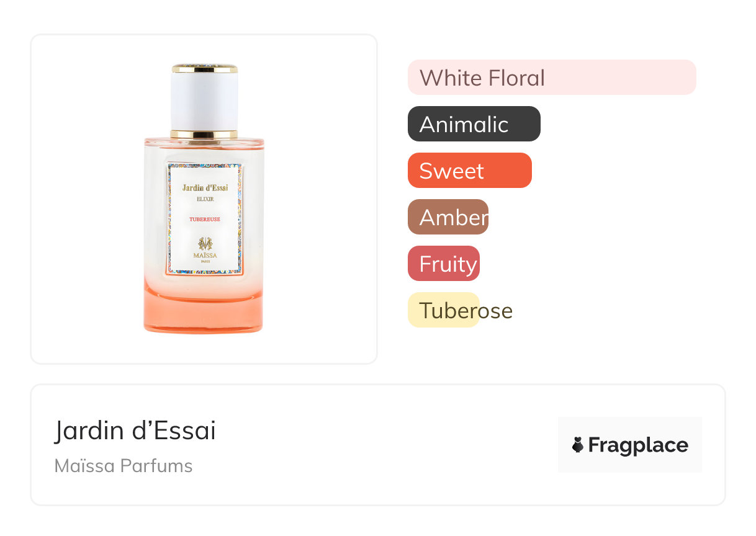Pick the Tuberose accord tag
Viewport: 756px width, 536px height.
pos(461,310)
